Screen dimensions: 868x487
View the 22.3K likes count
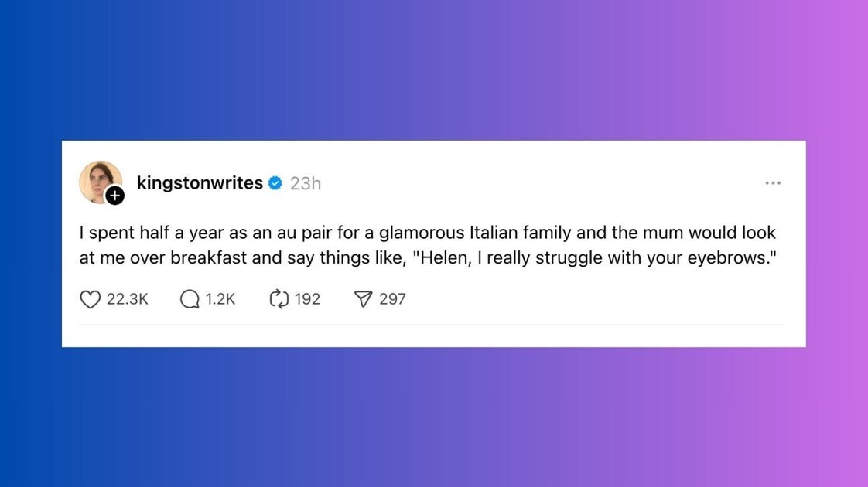128,299
